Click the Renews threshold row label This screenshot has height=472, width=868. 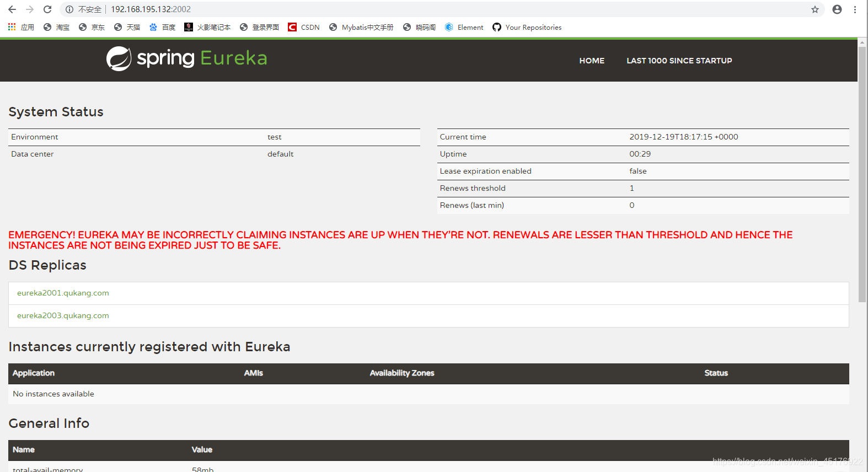click(473, 188)
